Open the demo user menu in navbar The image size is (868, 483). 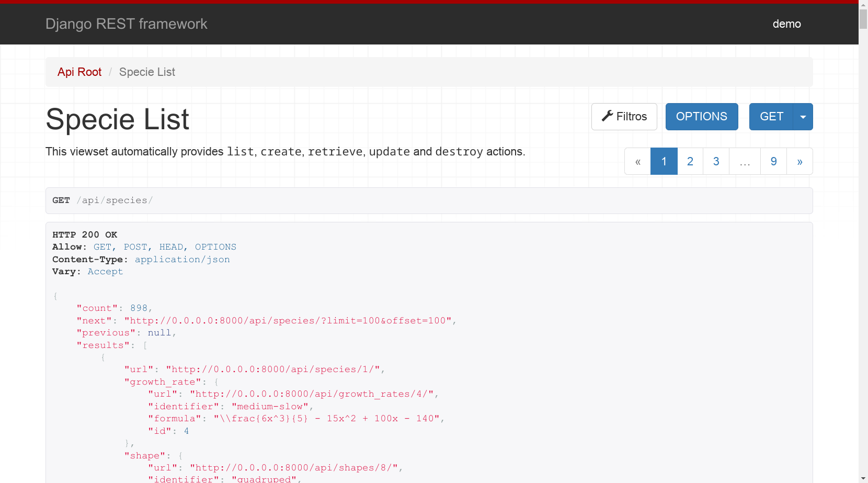pyautogui.click(x=786, y=24)
